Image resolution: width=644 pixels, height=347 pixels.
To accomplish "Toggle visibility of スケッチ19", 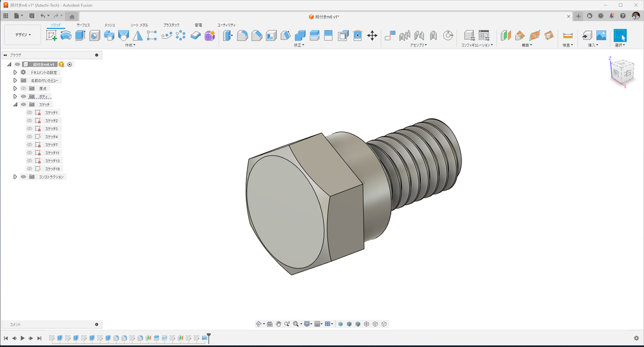I will pyautogui.click(x=29, y=169).
